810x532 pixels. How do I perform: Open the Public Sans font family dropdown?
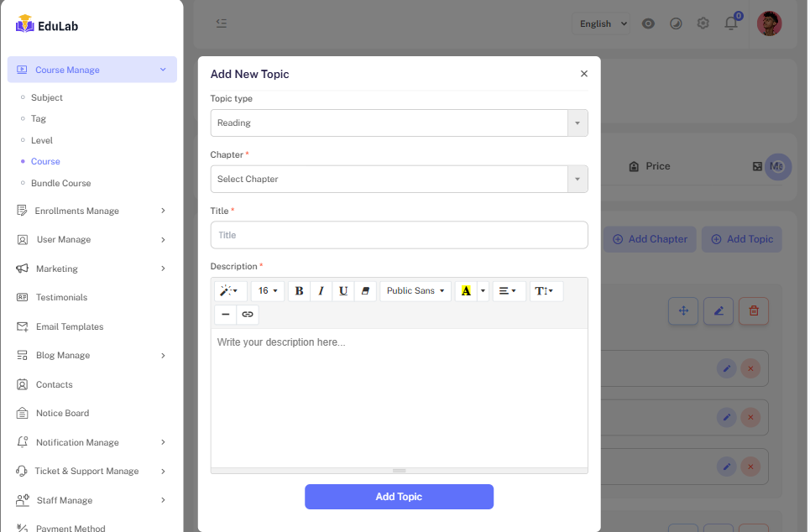coord(415,291)
